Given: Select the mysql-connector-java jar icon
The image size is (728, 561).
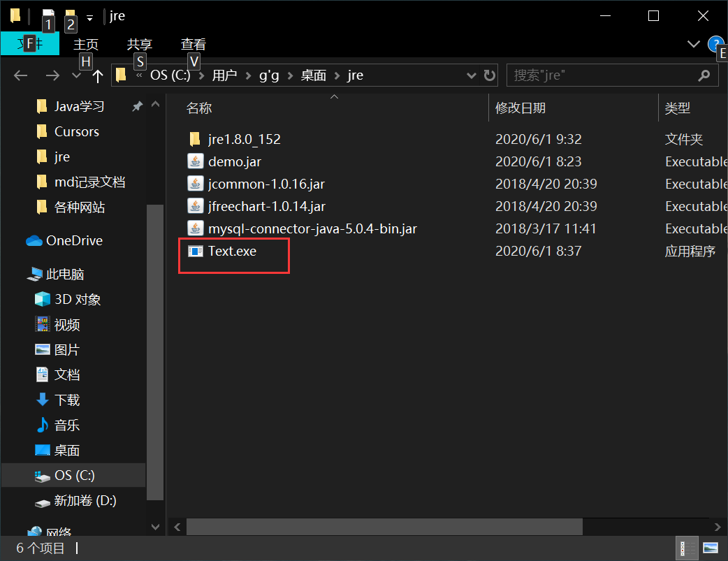Looking at the screenshot, I should tap(195, 228).
